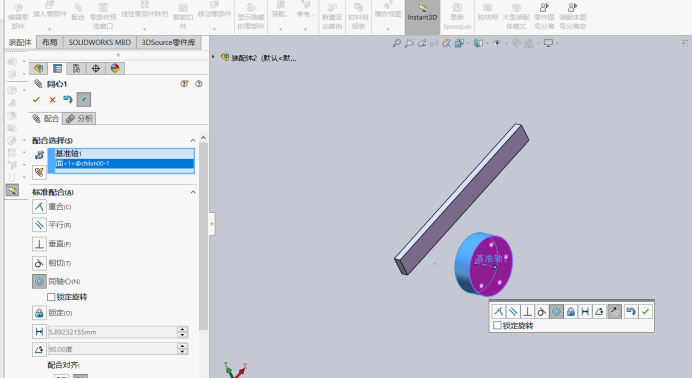Open the 线性零部件阵列 dropdown arrow
This screenshot has width=692, height=379.
pyautogui.click(x=144, y=29)
